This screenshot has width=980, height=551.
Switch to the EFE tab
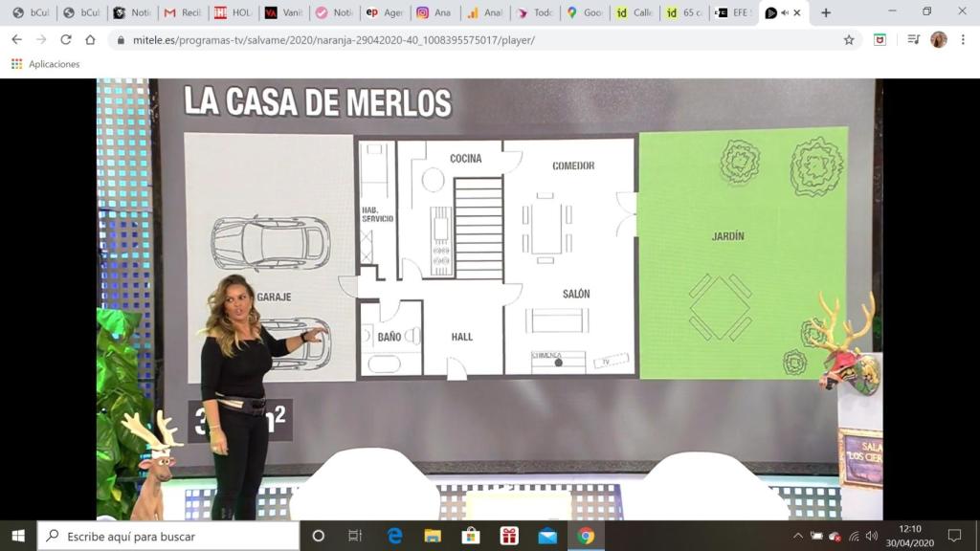coord(735,12)
